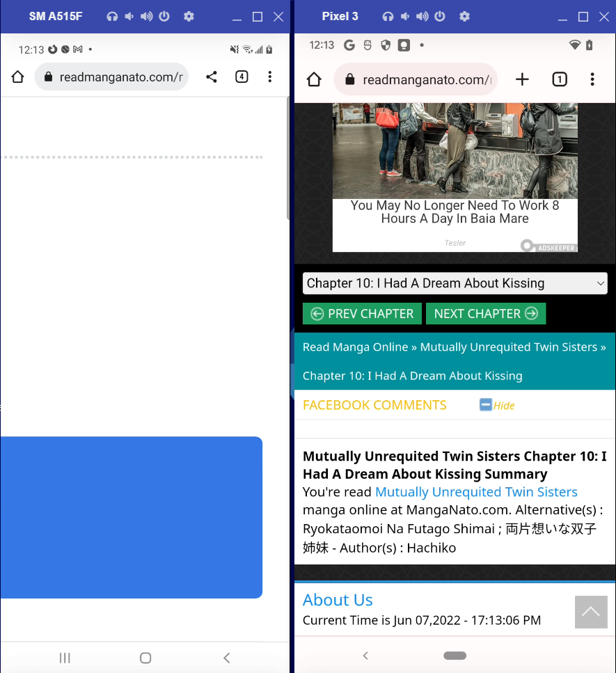The image size is (616, 673).
Task: Tap the scroll-to-top arrow button
Action: tap(590, 612)
